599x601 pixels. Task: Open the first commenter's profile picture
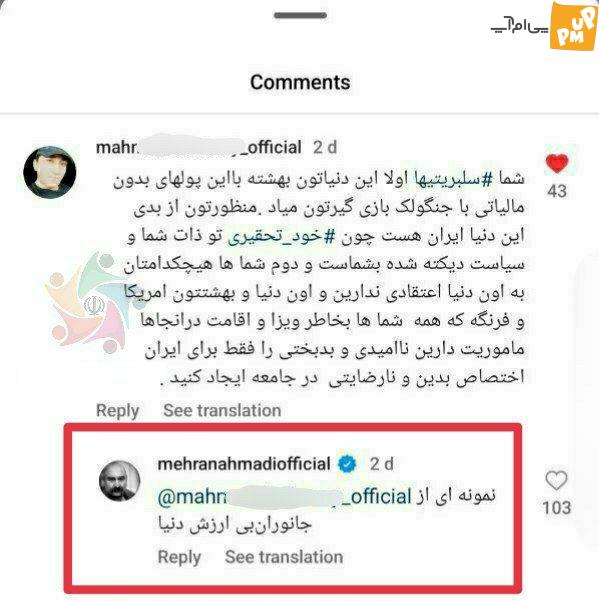(50, 172)
